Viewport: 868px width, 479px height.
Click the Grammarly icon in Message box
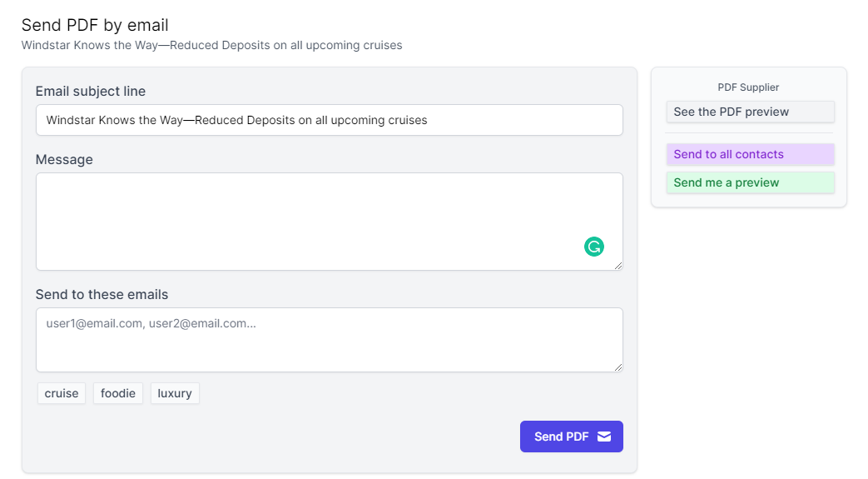[594, 247]
